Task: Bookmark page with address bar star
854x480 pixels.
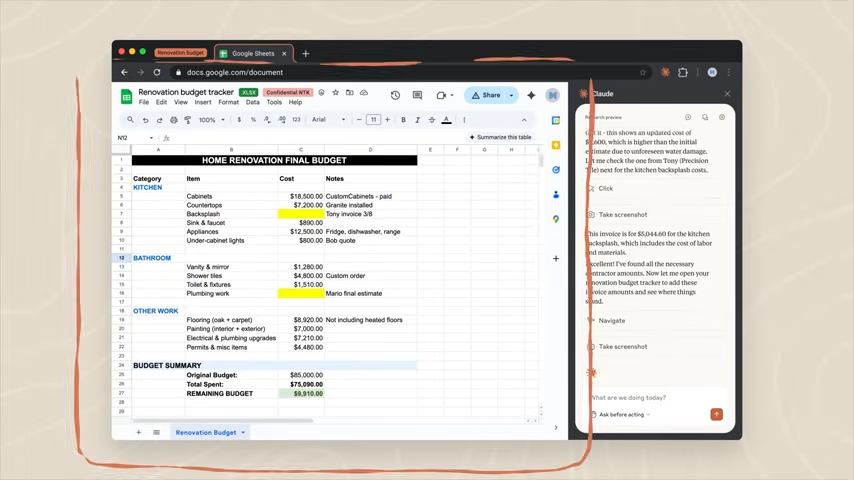Action: (643, 72)
